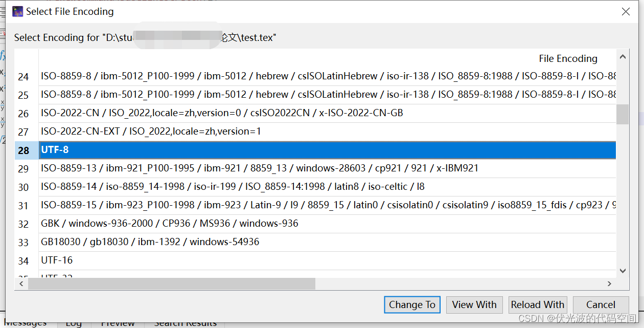Switch to the Preview tab
Image resolution: width=644 pixels, height=328 pixels.
[x=118, y=323]
